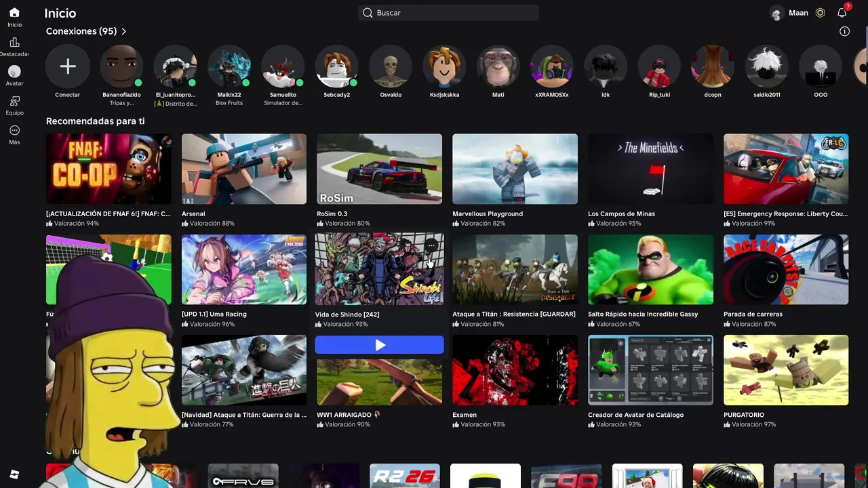This screenshot has width=868, height=488.
Task: Click Valoración 67% under Incredible Gassy
Action: (614, 324)
